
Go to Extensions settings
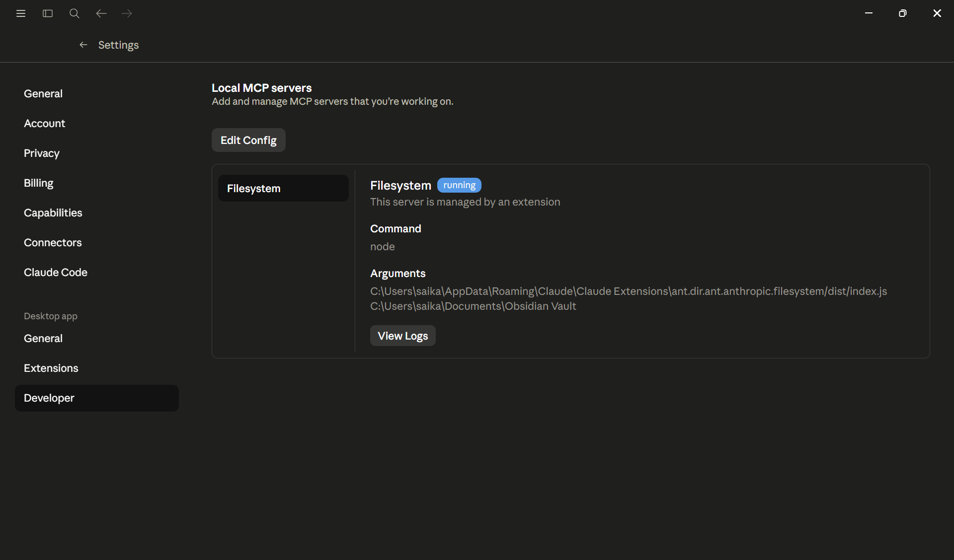97,368
